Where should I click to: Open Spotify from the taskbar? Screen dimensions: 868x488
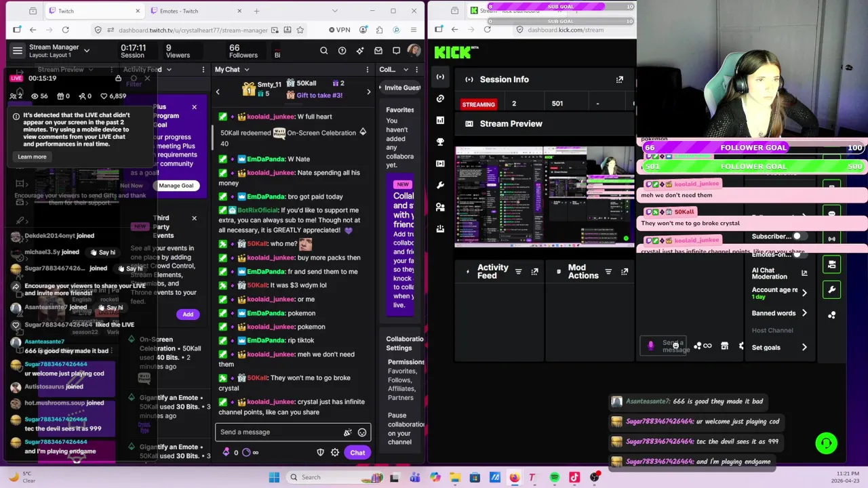coord(555,477)
